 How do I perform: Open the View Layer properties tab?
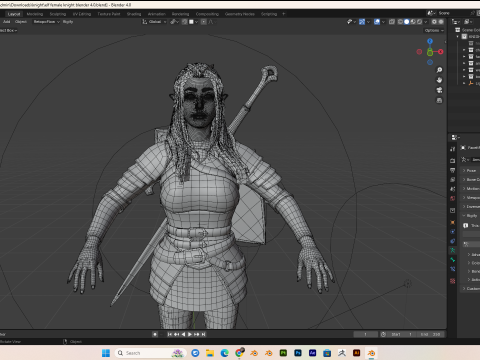(452, 180)
